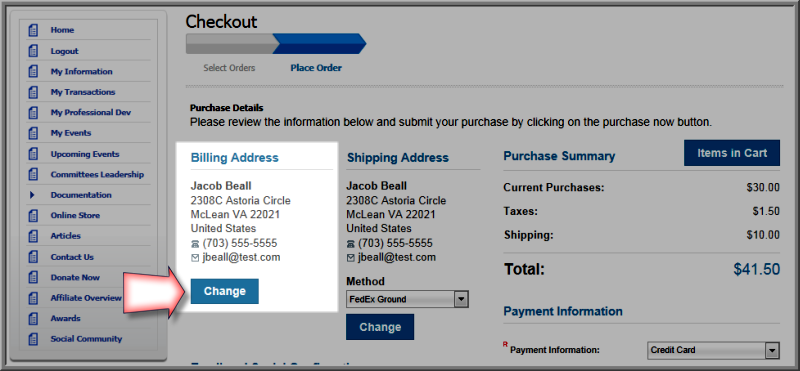
Task: Click Change under Billing Address
Action: pos(224,291)
